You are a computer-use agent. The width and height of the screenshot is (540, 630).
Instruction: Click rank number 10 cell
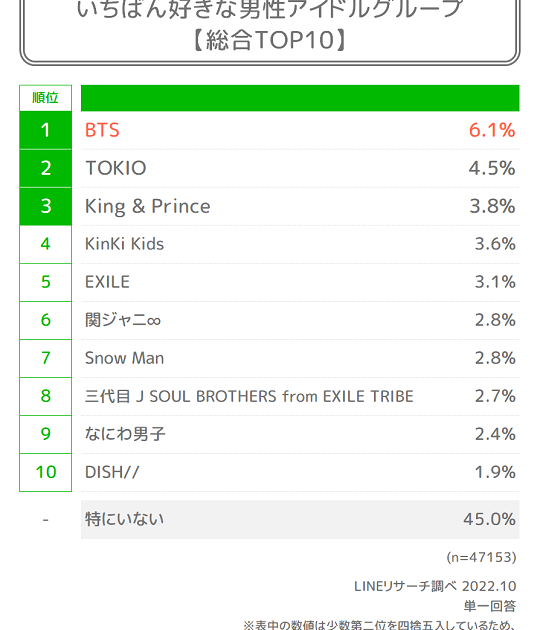(x=45, y=472)
